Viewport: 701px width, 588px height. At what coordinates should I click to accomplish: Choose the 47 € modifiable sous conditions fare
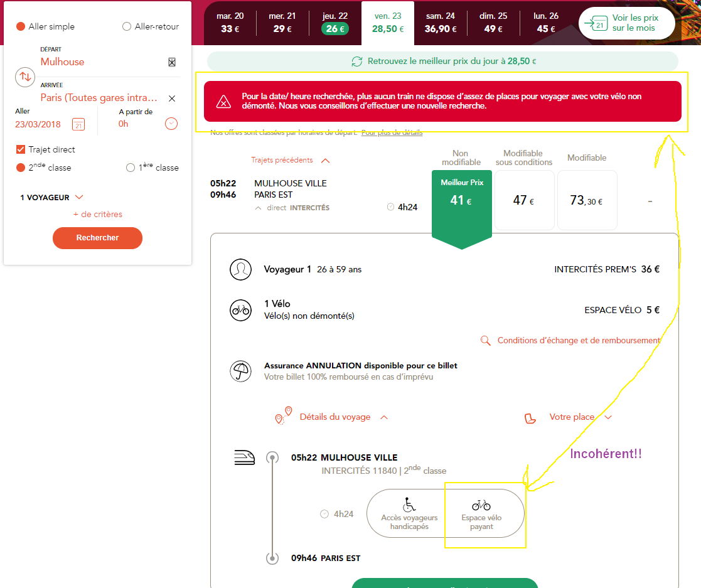(x=524, y=200)
